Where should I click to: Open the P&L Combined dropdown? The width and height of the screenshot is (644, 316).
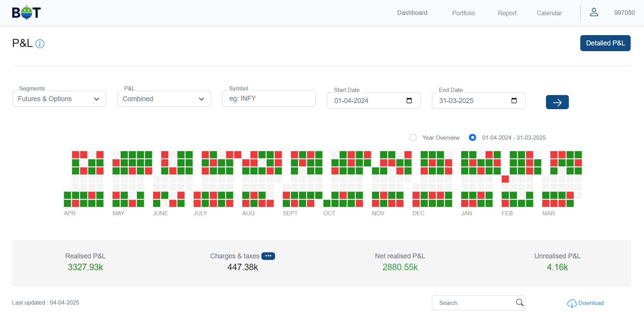(x=164, y=99)
